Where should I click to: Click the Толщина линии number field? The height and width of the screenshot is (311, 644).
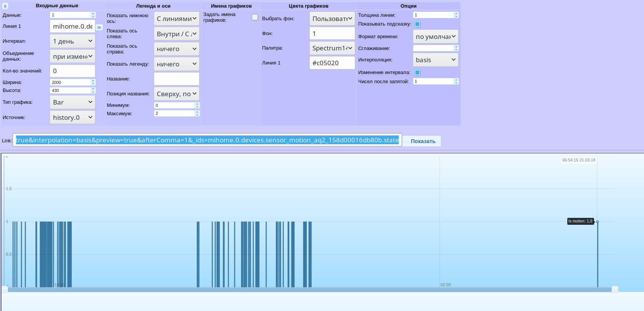[433, 15]
